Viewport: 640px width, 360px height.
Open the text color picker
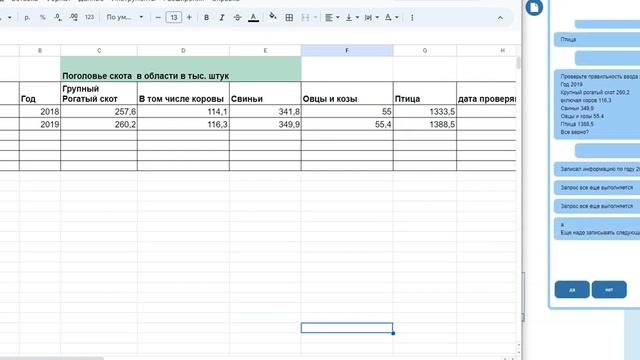tap(253, 18)
